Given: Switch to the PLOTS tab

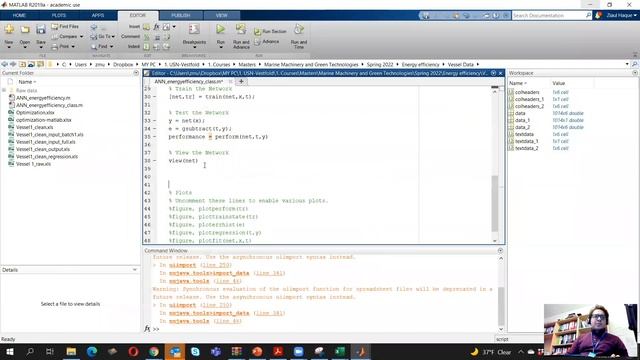Looking at the screenshot, I should click(x=59, y=16).
